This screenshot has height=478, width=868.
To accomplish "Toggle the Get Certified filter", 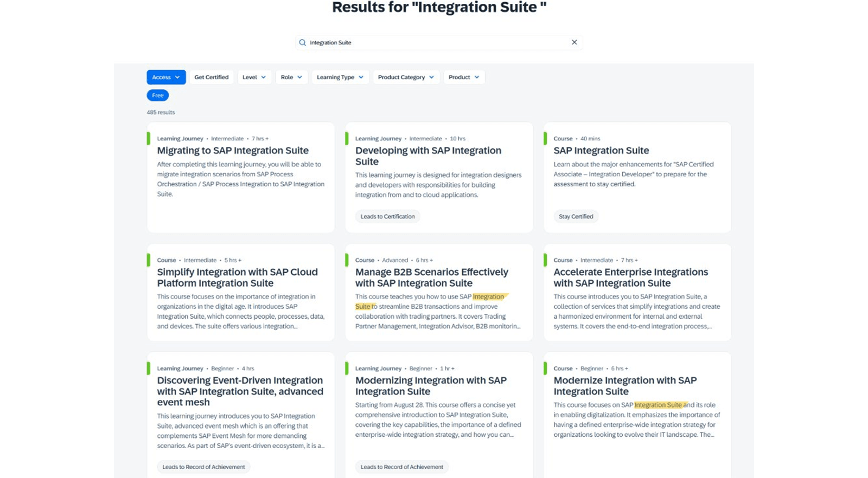I will 212,77.
